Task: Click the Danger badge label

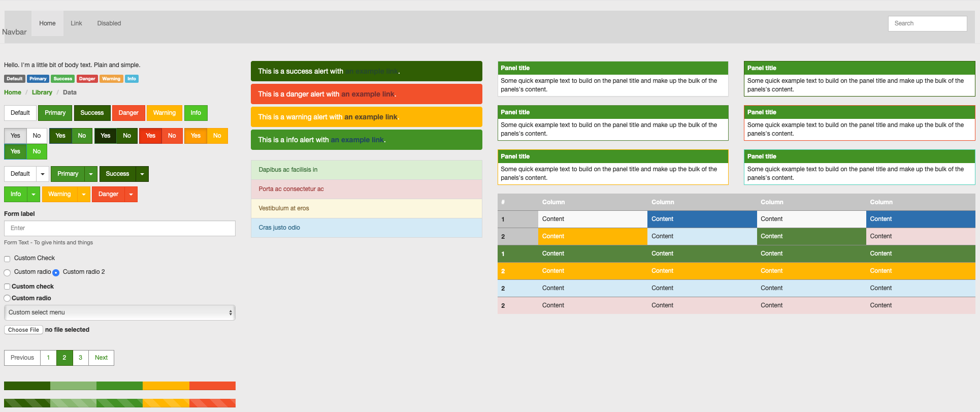Action: click(x=87, y=79)
